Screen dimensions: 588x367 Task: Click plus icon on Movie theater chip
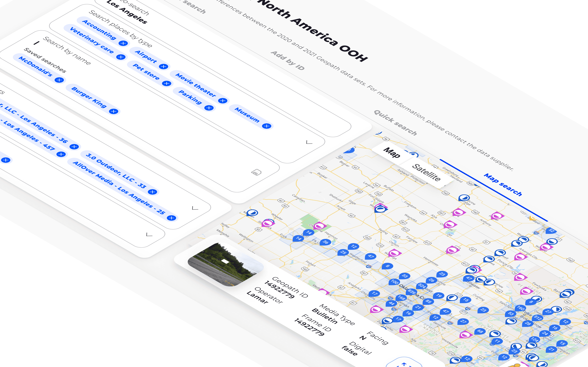223,101
